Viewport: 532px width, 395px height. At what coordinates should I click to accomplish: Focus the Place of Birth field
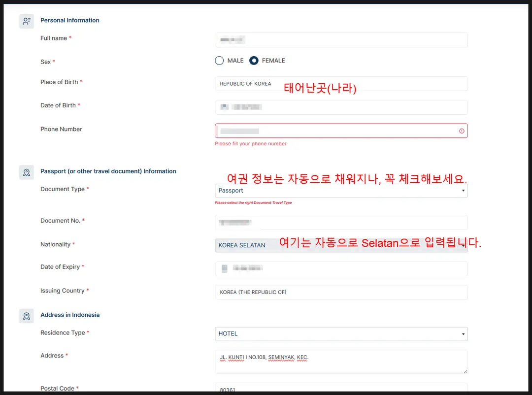[x=341, y=84]
